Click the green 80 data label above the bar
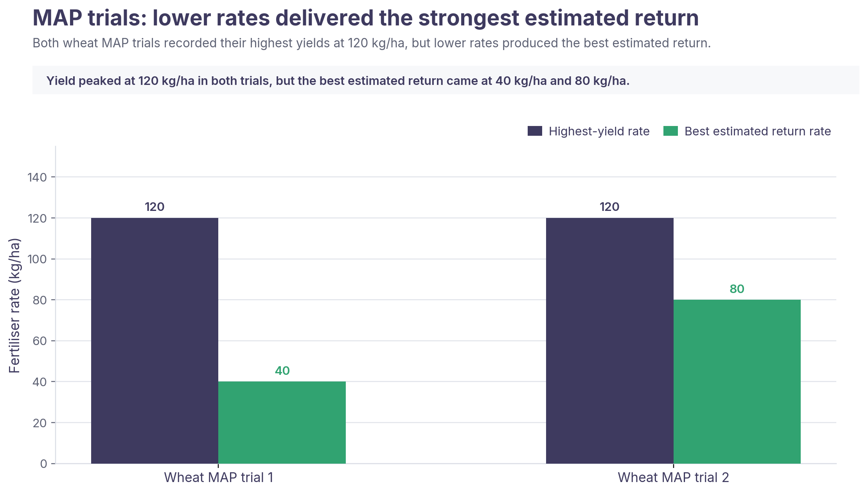Viewport: 868px width, 493px height. point(737,289)
